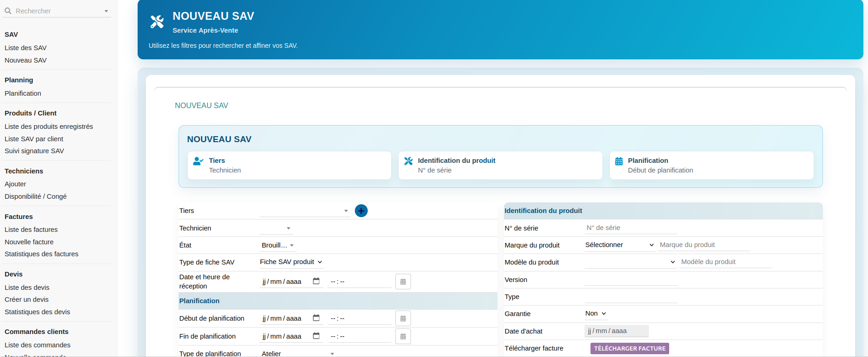Open Type de fiche SAV dropdown
The image size is (868, 357).
coord(291,262)
